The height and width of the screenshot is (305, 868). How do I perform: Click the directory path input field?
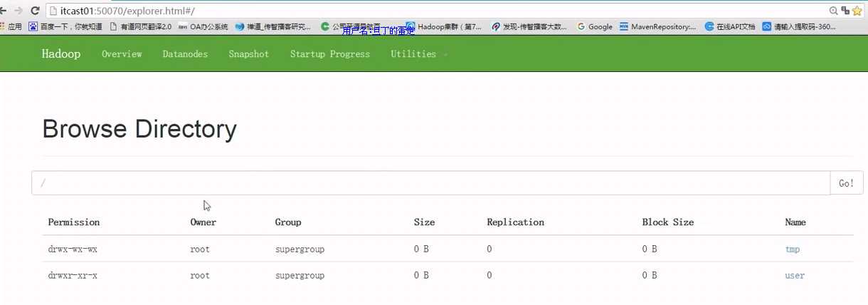430,183
